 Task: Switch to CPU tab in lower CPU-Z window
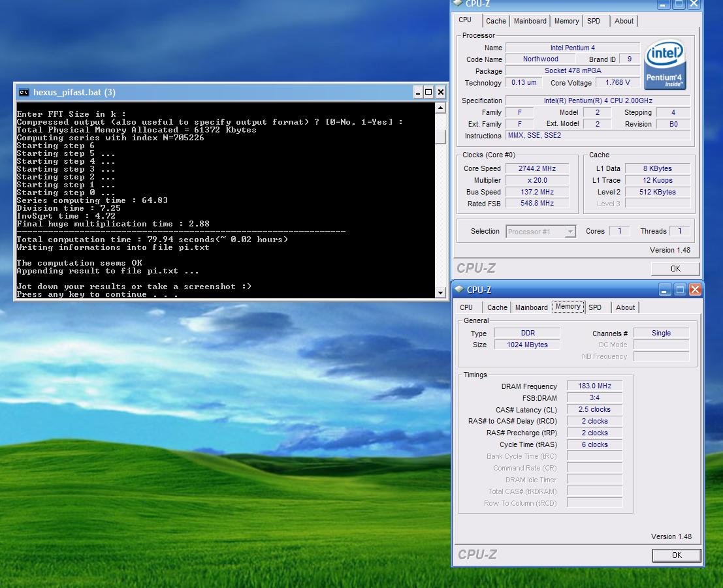coord(466,307)
